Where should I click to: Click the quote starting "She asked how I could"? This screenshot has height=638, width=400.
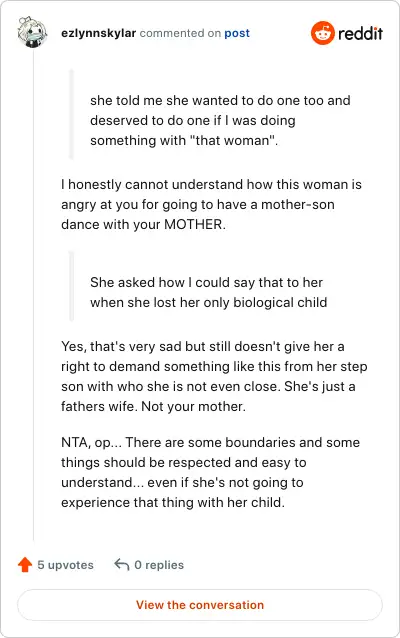(x=208, y=292)
